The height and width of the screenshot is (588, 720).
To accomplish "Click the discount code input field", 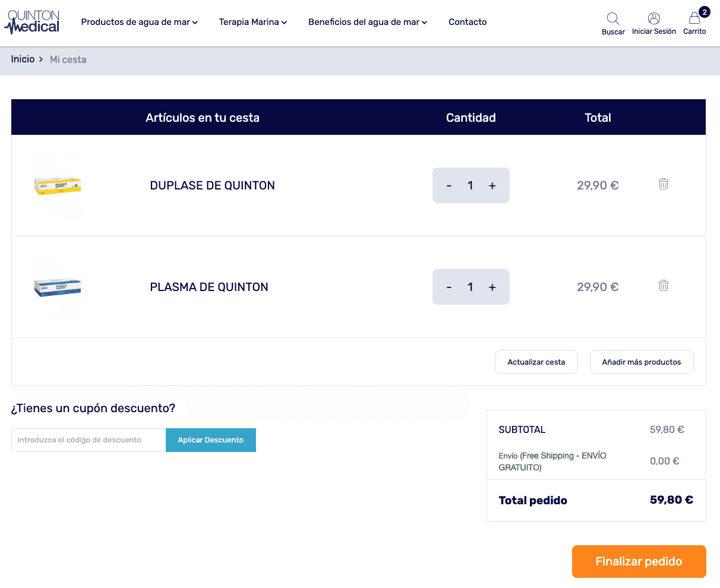I will coord(89,440).
